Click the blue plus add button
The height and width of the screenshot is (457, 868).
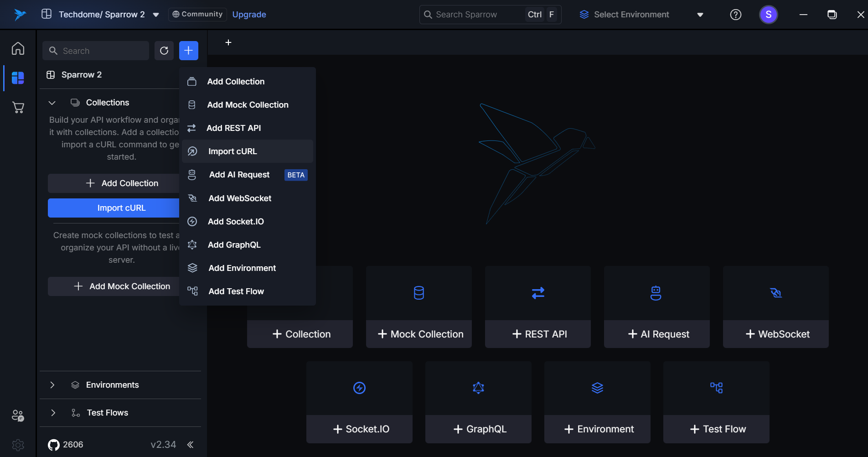[x=189, y=51]
